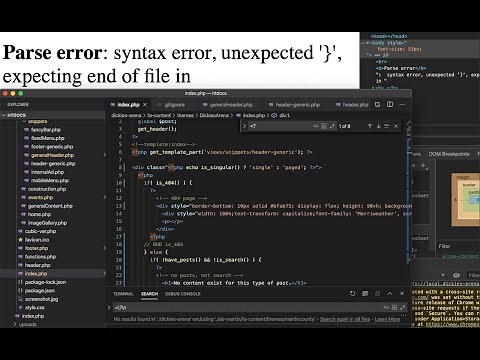Open home.php in the explorer
Viewport: 480px width, 360px height.
[39, 214]
